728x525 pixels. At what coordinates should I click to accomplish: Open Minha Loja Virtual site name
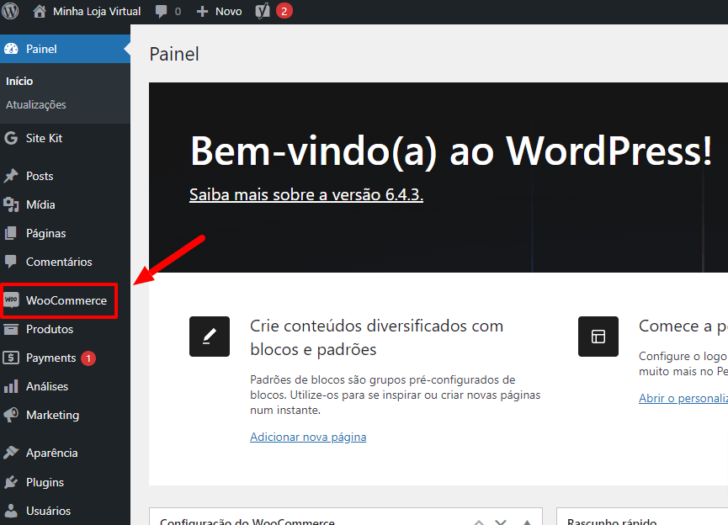[x=97, y=11]
